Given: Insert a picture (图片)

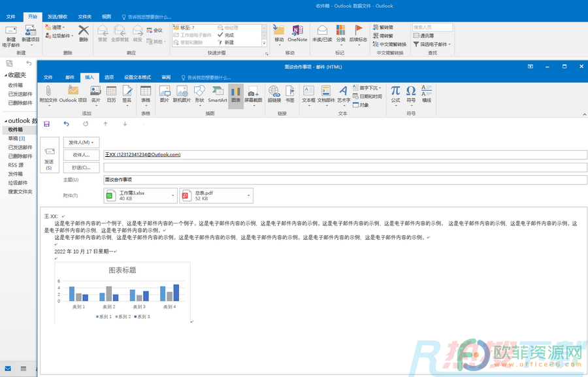Looking at the screenshot, I should (165, 95).
